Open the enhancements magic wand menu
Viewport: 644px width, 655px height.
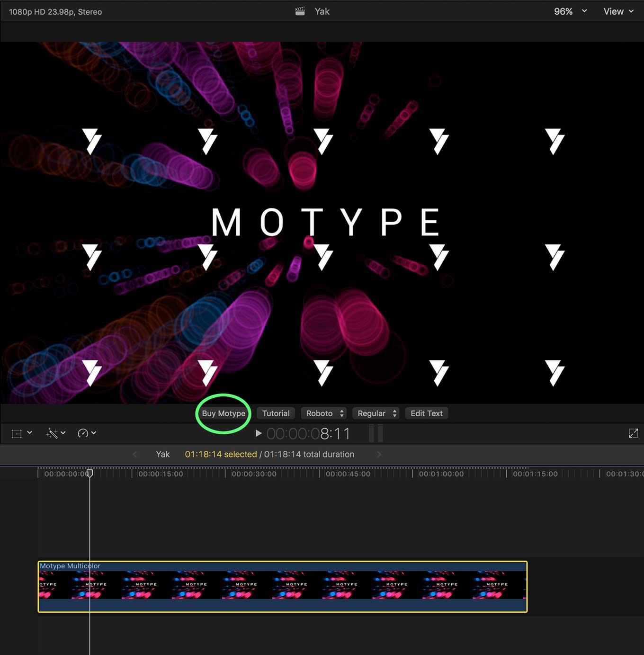(x=56, y=433)
